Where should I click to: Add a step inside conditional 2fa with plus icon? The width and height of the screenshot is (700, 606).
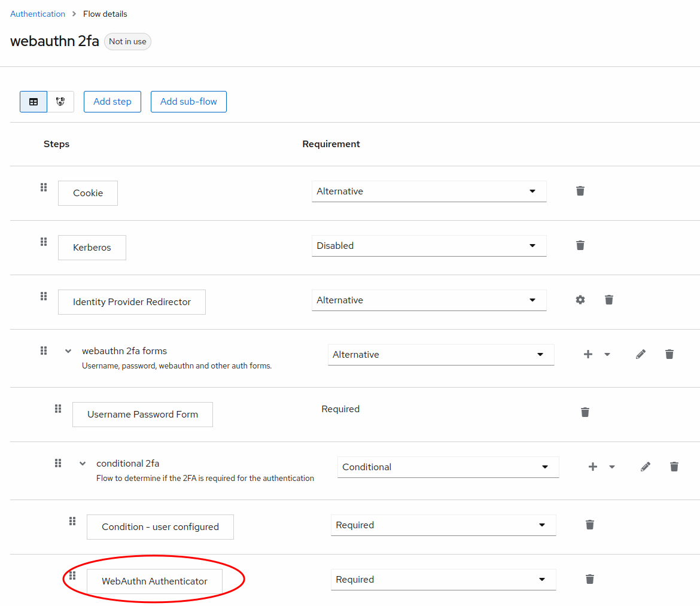(592, 467)
